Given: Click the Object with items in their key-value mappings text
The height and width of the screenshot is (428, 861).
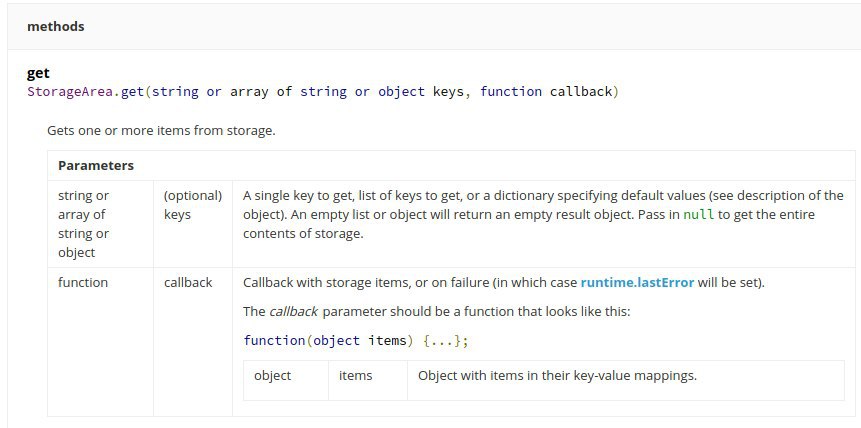Looking at the screenshot, I should point(557,376).
